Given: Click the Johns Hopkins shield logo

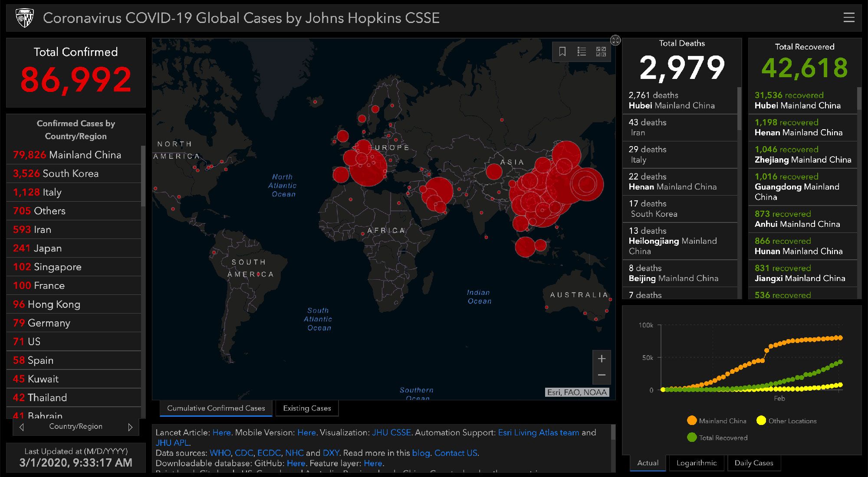Looking at the screenshot, I should [x=24, y=18].
